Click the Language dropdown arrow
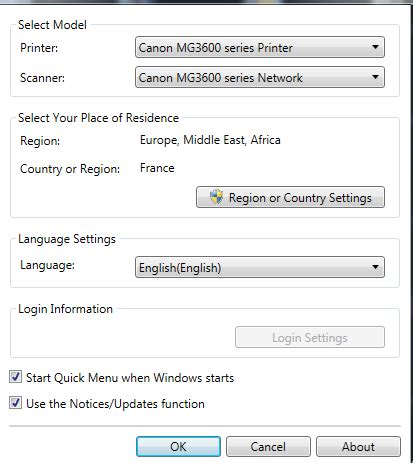This screenshot has width=413, height=463. click(x=375, y=267)
